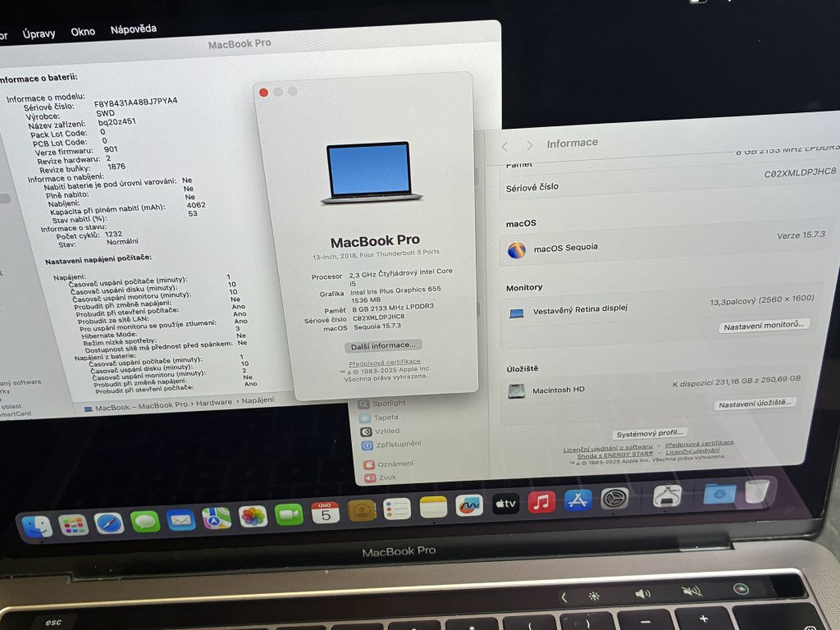The height and width of the screenshot is (630, 840).
Task: Click serial number C02XMLDPJHC8 in Informace window
Action: (800, 172)
